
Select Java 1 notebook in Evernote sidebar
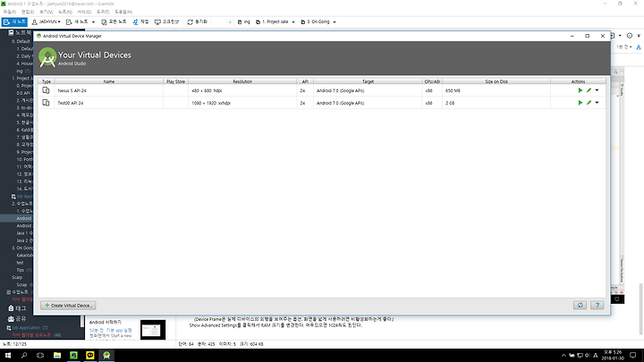pyautogui.click(x=25, y=233)
